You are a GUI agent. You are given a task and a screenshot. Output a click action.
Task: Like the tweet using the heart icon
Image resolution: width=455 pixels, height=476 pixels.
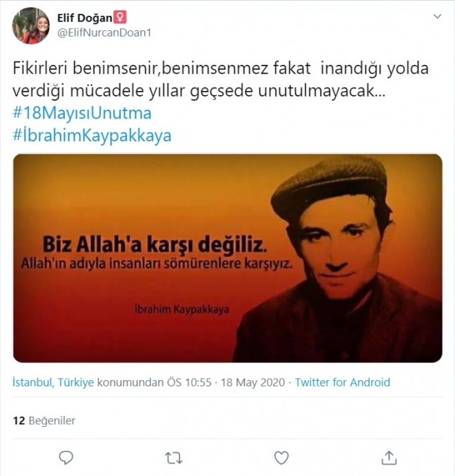pos(281,458)
